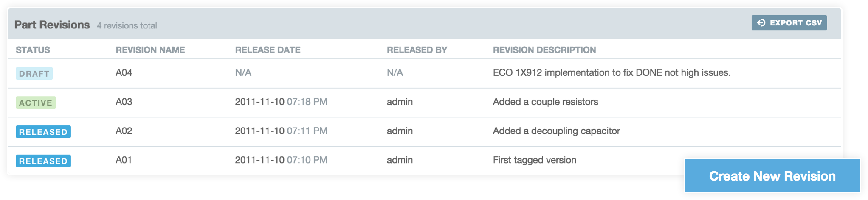The image size is (868, 200).
Task: Open revision A03
Action: [x=124, y=102]
